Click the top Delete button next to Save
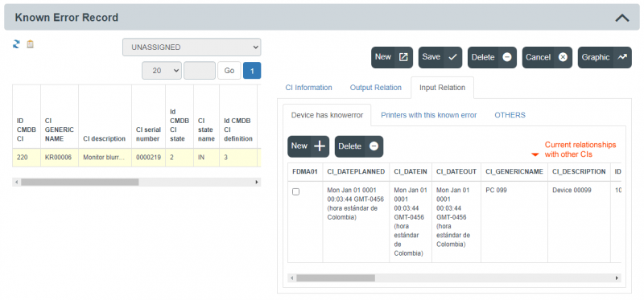The width and height of the screenshot is (644, 300). (x=492, y=57)
